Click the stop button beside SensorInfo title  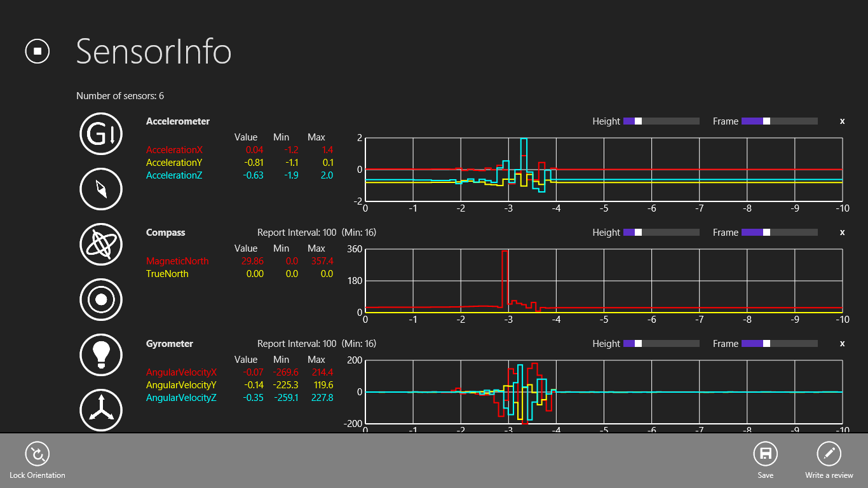tap(37, 51)
